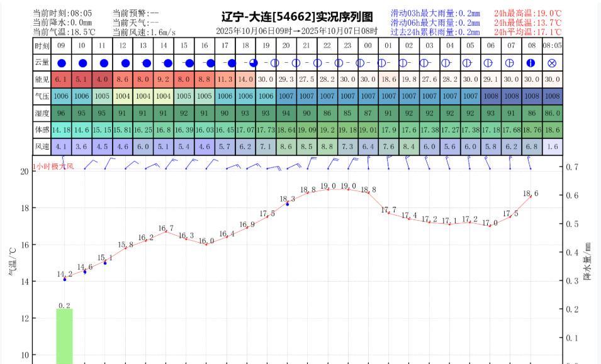This screenshot has height=364, width=601.
Task: Click the red visibility cell showing 4.0
Action: [102, 80]
